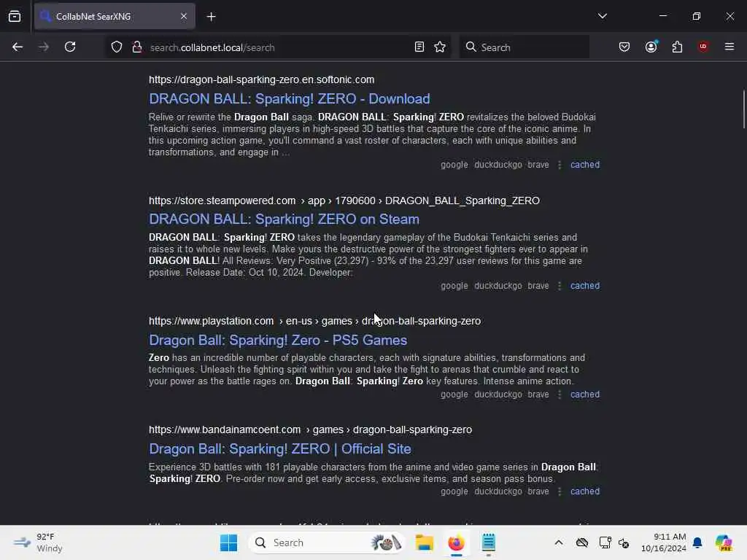Open cached link for Steam result
747x560 pixels.
584,286
